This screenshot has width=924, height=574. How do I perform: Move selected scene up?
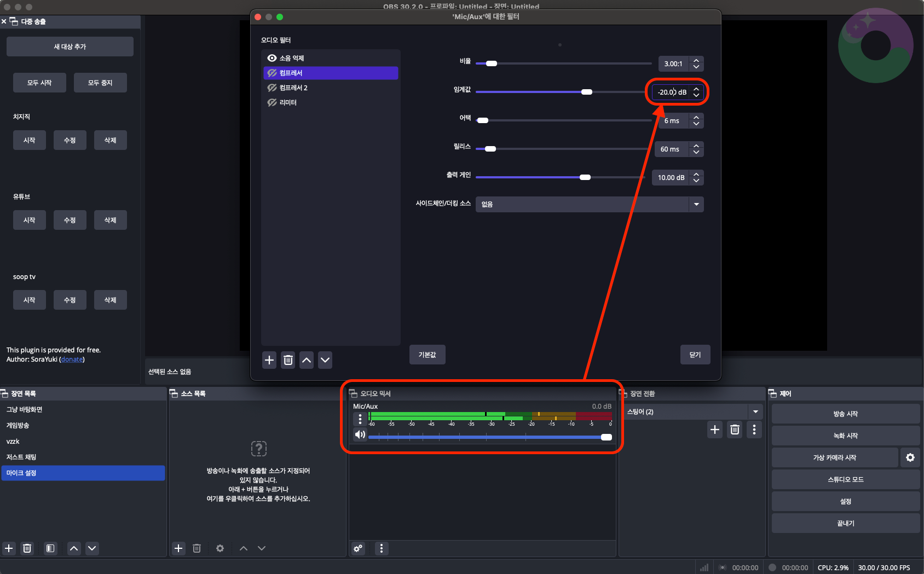point(74,548)
